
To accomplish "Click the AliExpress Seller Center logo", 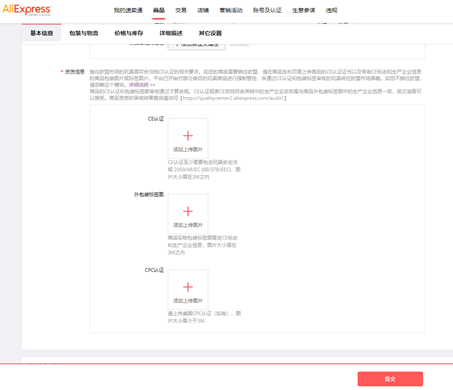I will point(27,10).
